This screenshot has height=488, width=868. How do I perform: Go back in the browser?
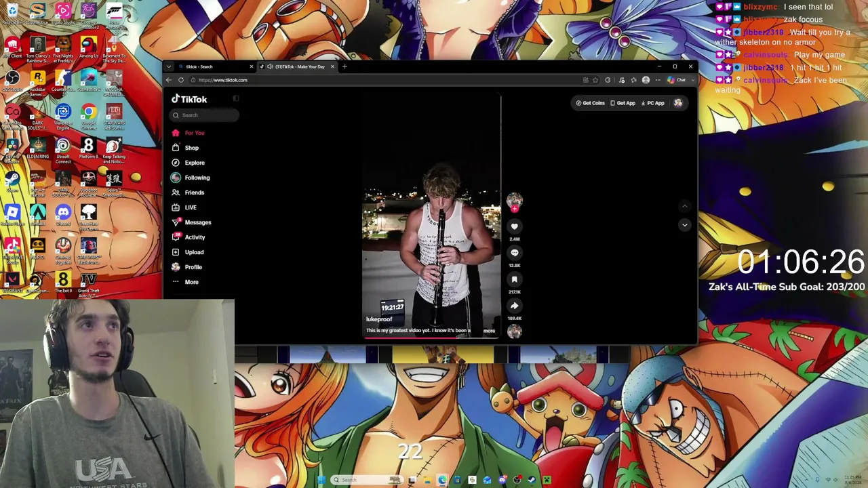click(169, 80)
